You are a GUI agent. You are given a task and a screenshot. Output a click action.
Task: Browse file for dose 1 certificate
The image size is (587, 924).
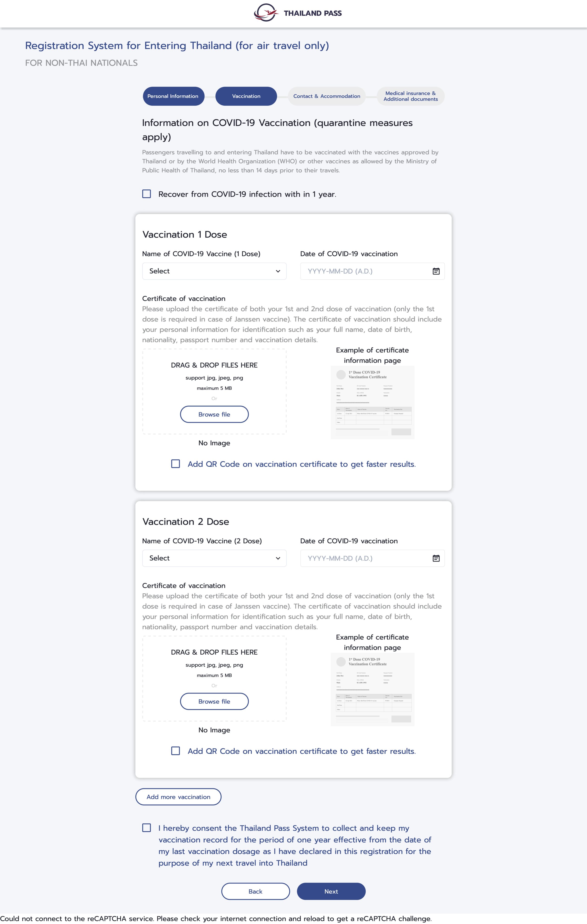pyautogui.click(x=214, y=414)
